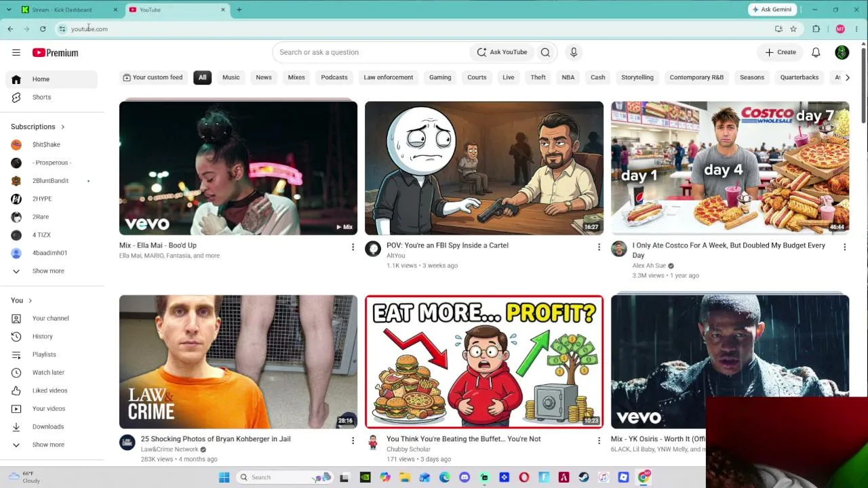Select the NBA filter chip

point(568,77)
